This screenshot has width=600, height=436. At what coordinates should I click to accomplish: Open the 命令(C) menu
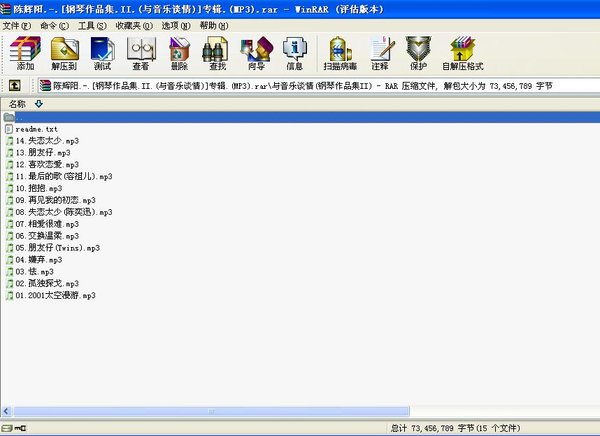pos(54,26)
